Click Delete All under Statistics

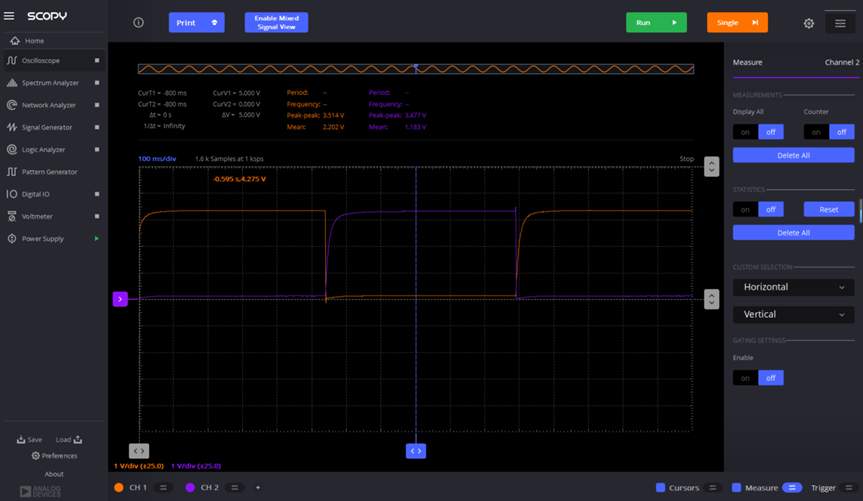click(x=793, y=233)
